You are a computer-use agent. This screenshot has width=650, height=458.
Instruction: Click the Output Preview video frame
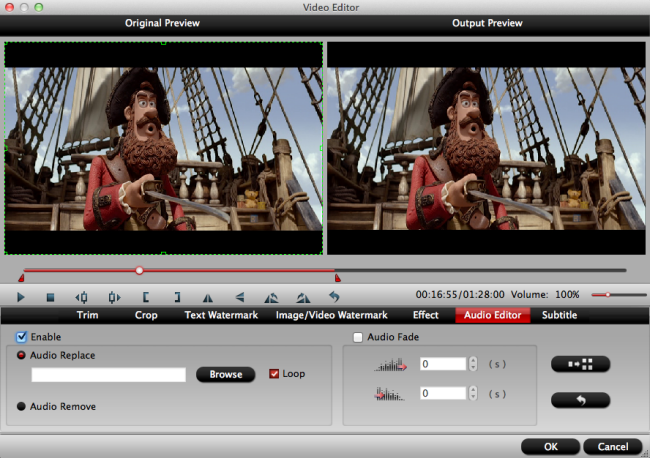coord(486,148)
